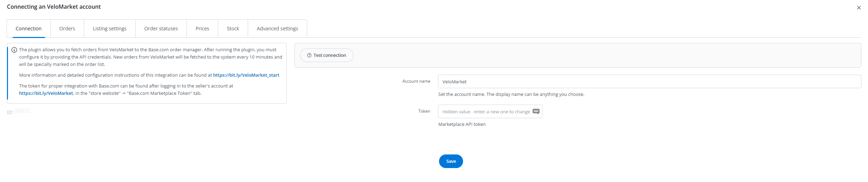Image resolution: width=868 pixels, height=182 pixels.
Task: Switch to the Connection tab
Action: pyautogui.click(x=29, y=29)
